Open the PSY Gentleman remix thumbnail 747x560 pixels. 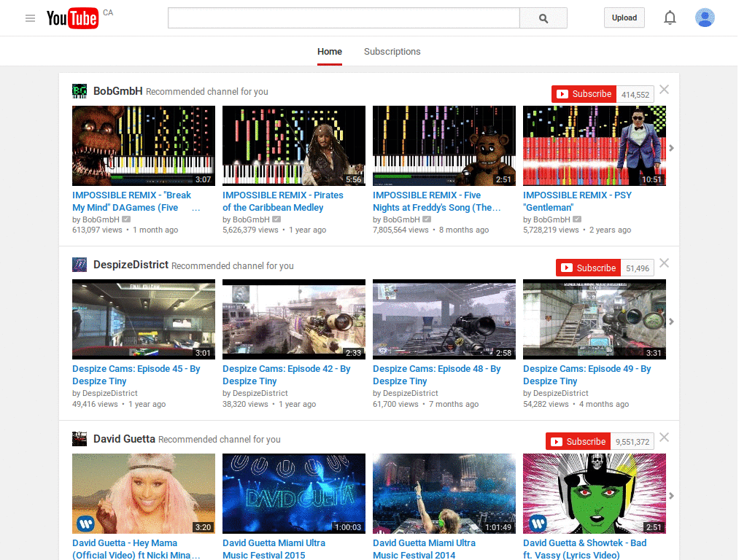(x=595, y=146)
